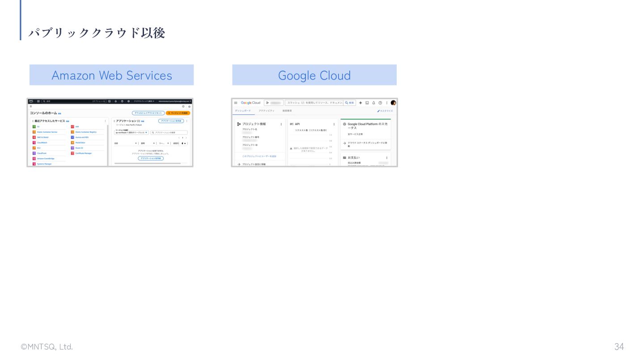The height and width of the screenshot is (362, 644).
Task: Open the recently visited services widget menu
Action: (x=106, y=121)
